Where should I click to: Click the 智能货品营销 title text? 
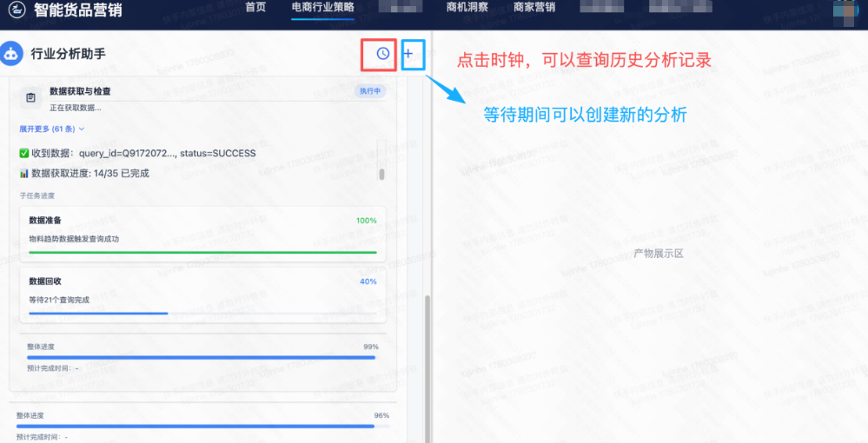click(x=77, y=10)
